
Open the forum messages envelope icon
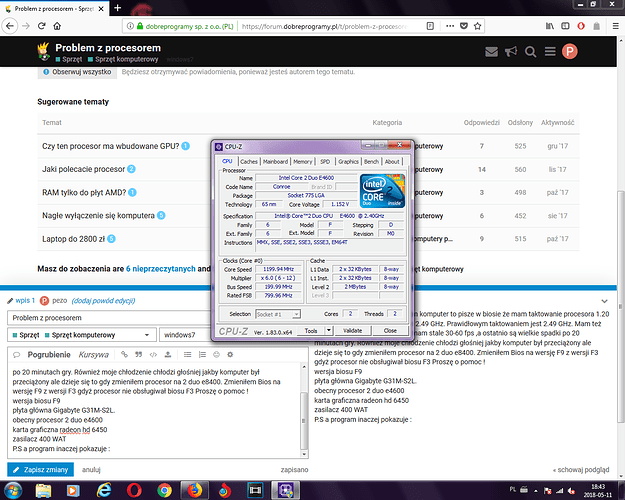(x=491, y=52)
